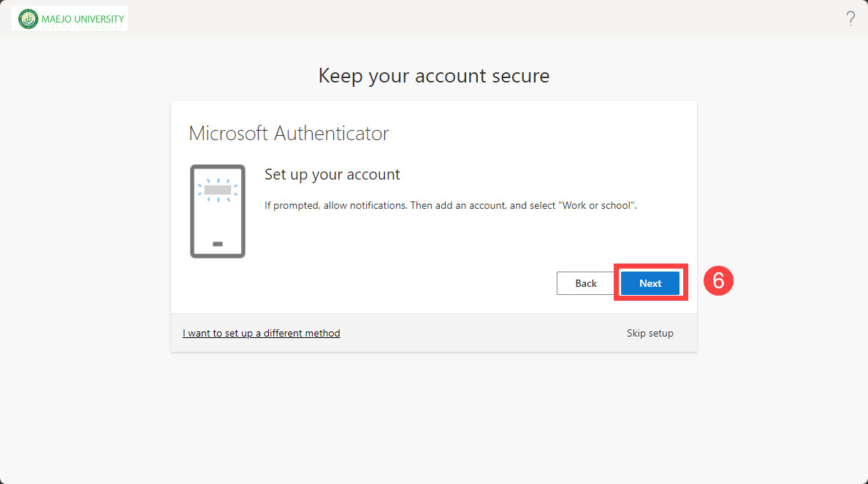Screen dimensions: 868x484
Task: Click the MAEJO UNIVERSITY green text label
Action: pyautogui.click(x=83, y=19)
